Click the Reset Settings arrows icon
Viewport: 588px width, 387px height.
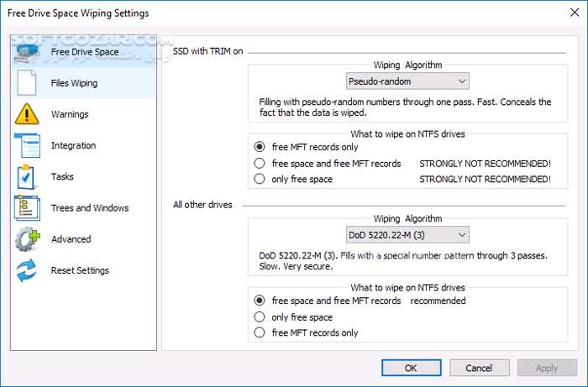27,270
